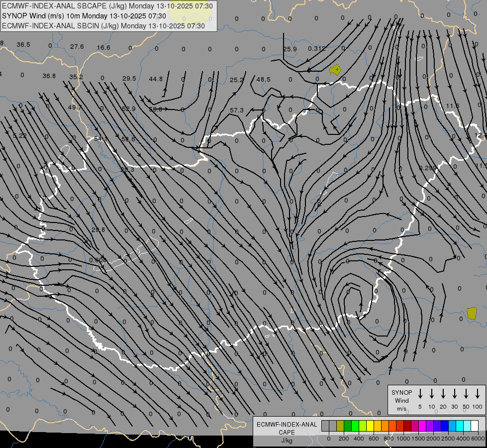Screen dimensions: 487x448
Task: Pick the bright magenta CAPE legend swatch
Action: click(x=422, y=426)
